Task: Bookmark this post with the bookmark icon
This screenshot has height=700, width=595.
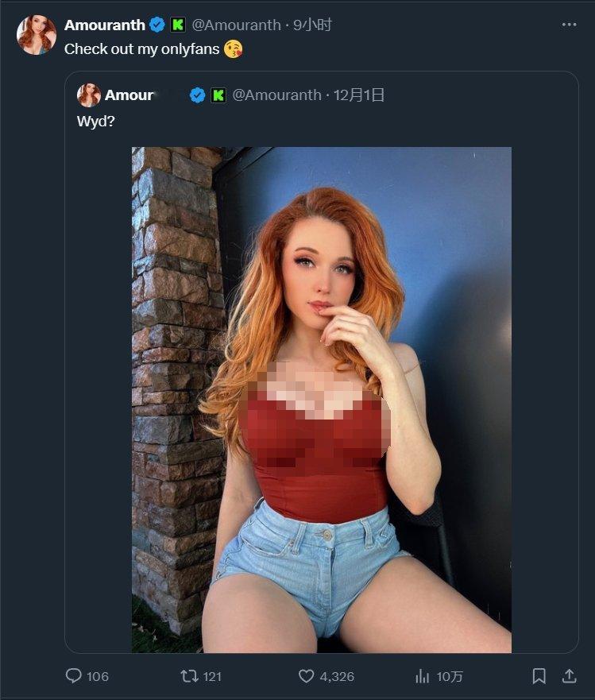Action: point(539,676)
